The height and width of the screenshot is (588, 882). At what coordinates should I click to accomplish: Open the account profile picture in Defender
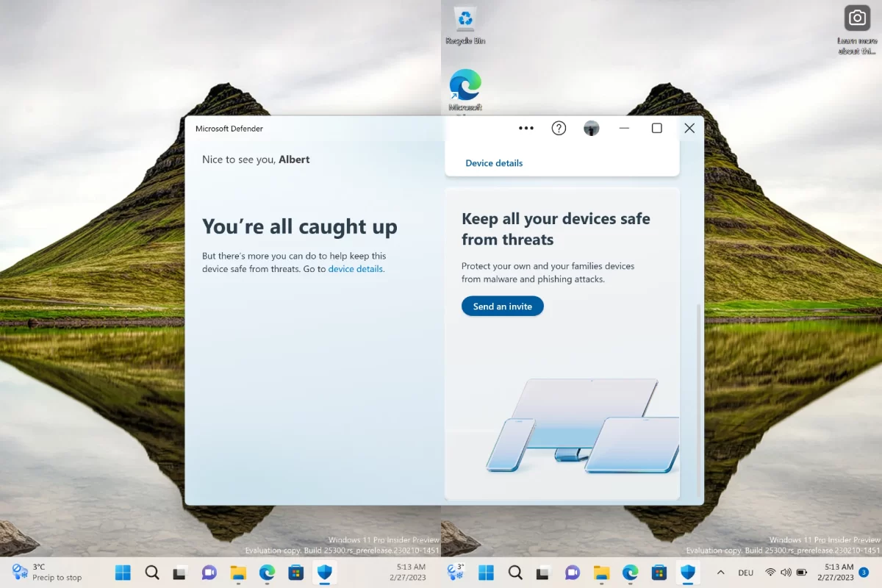pos(592,129)
